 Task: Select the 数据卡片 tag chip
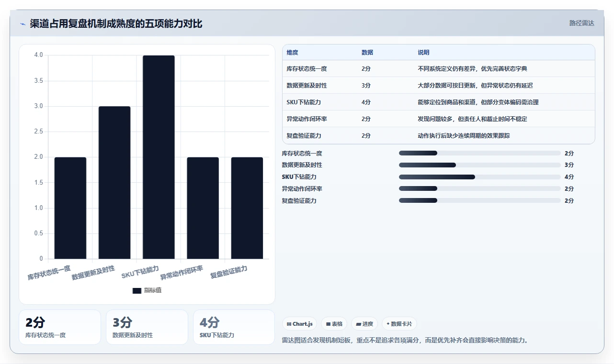click(x=399, y=324)
